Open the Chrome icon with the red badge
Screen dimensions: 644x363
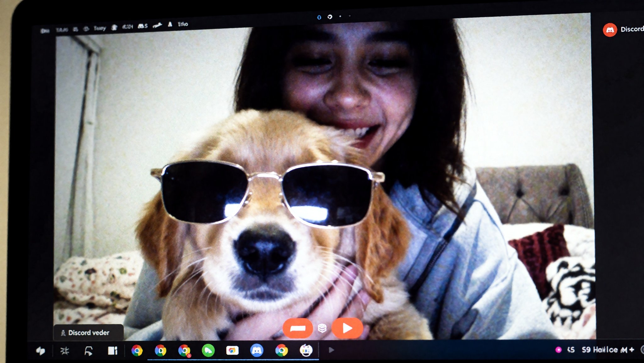(x=184, y=350)
